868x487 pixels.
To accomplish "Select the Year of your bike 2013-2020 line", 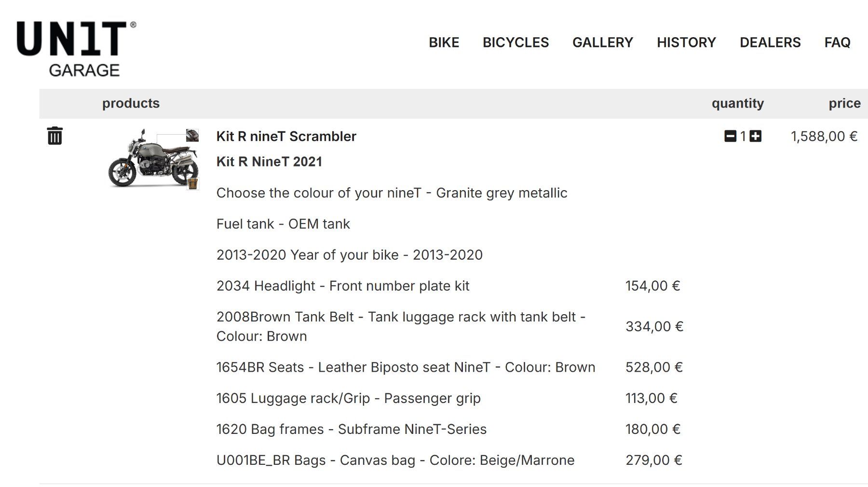I will coord(349,255).
